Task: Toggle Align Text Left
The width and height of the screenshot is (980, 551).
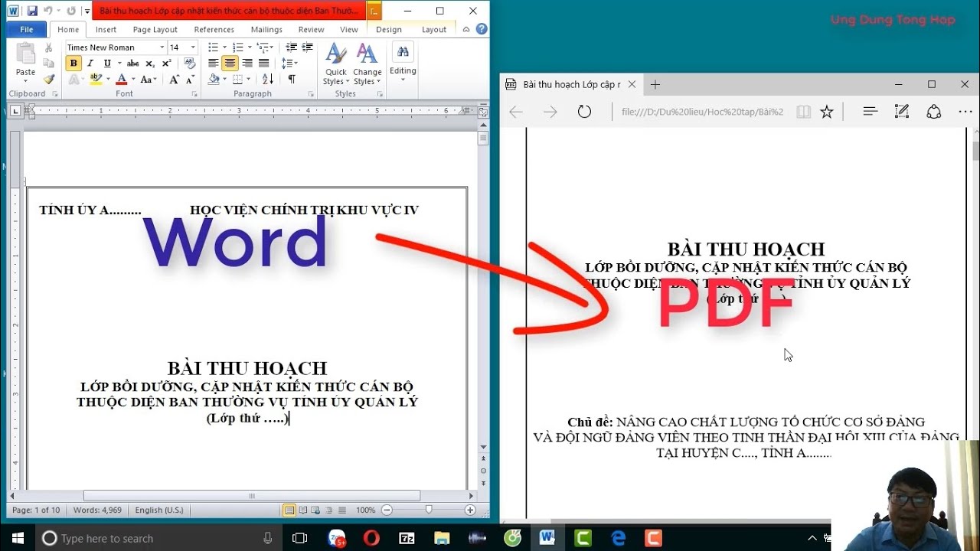Action: (x=214, y=64)
